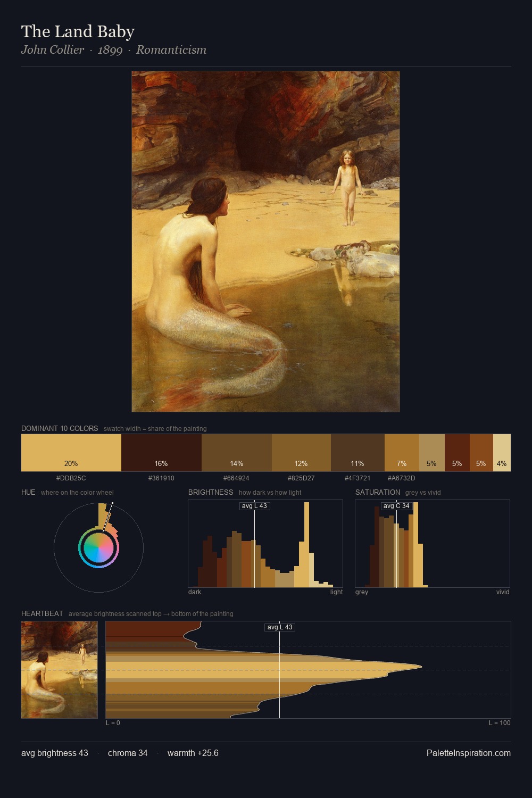Screen dimensions: 532x798
Task: Click 'how dark vs how light' caption
Action: 270,493
